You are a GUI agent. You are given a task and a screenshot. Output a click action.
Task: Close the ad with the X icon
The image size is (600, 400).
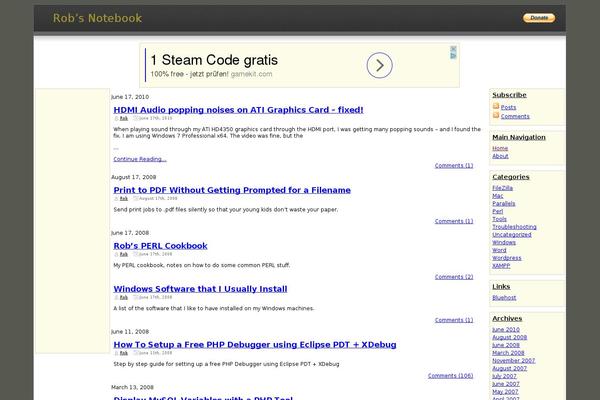[453, 49]
